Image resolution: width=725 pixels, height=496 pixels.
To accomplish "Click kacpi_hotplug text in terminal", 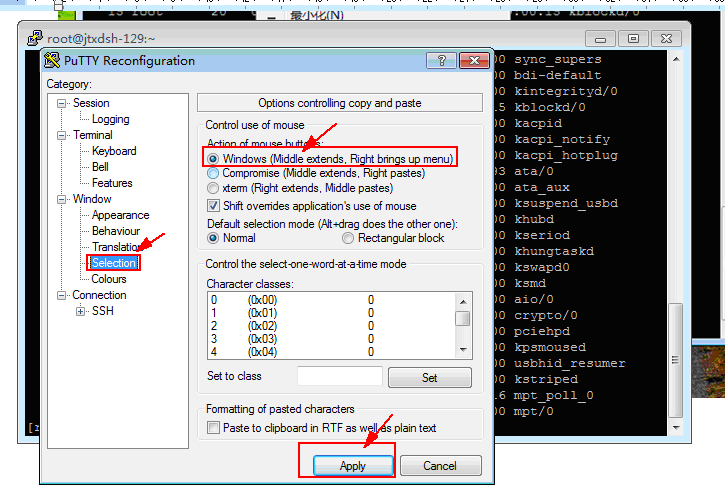I will tap(566, 155).
